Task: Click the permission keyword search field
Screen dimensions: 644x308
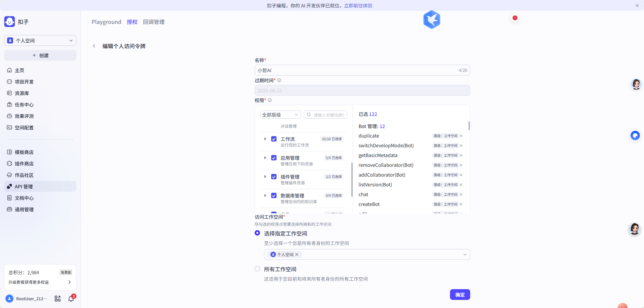Action: click(325, 115)
